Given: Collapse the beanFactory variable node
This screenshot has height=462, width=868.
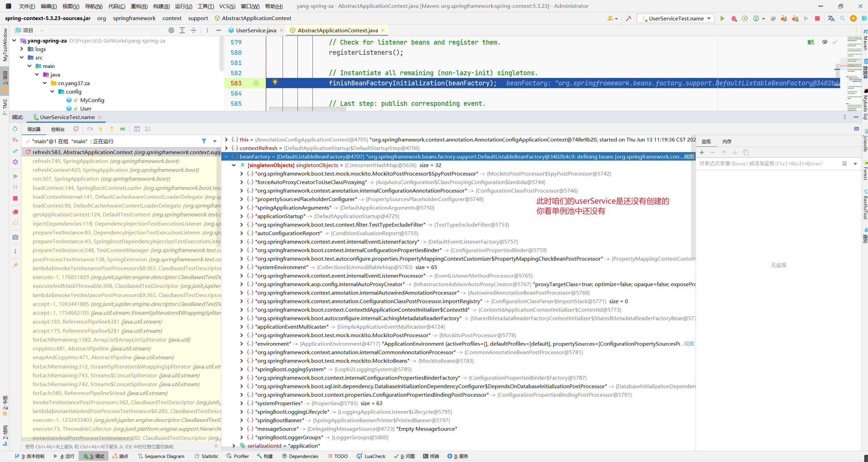Looking at the screenshot, I should tap(226, 156).
